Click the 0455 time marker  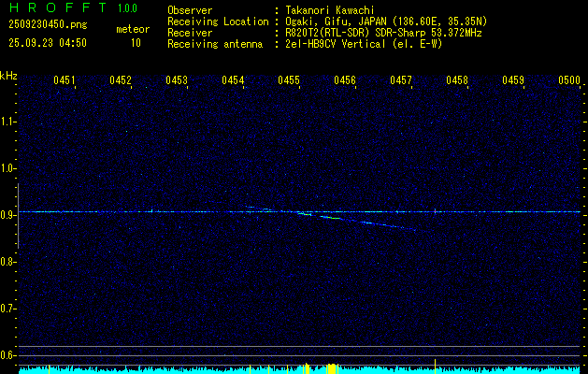289,80
